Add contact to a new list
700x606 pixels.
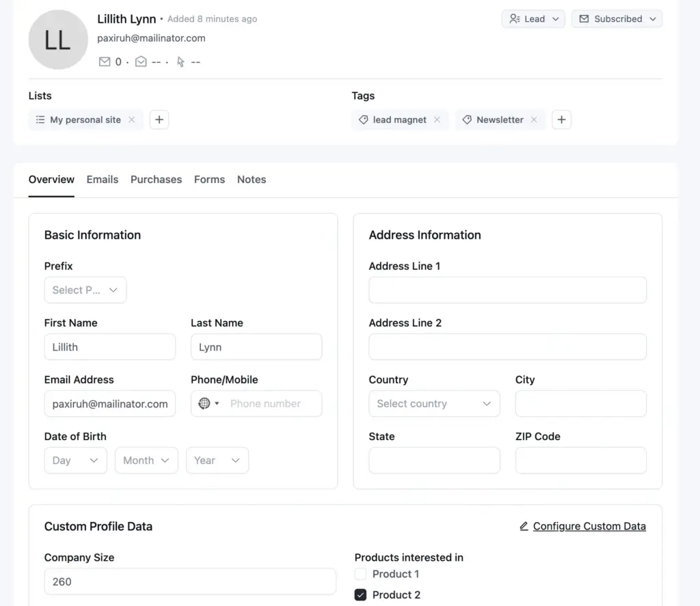[x=159, y=120]
